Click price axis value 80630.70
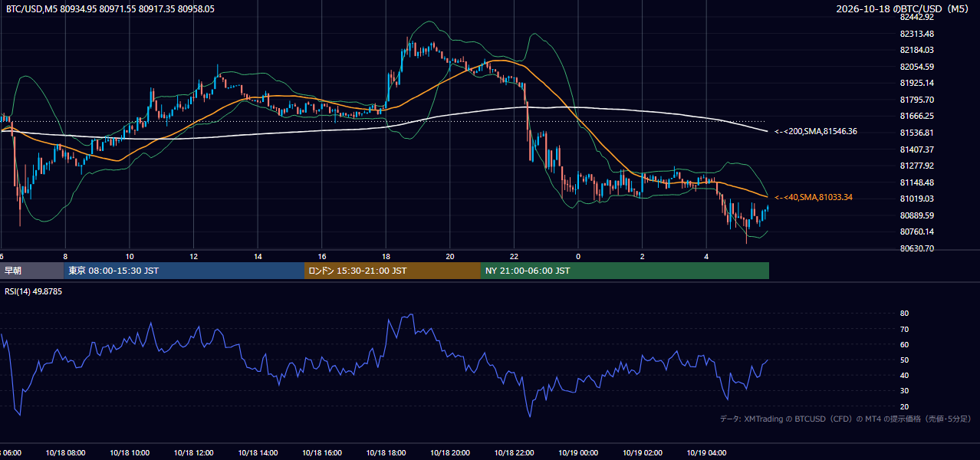This screenshot has height=460, width=980. coord(916,248)
